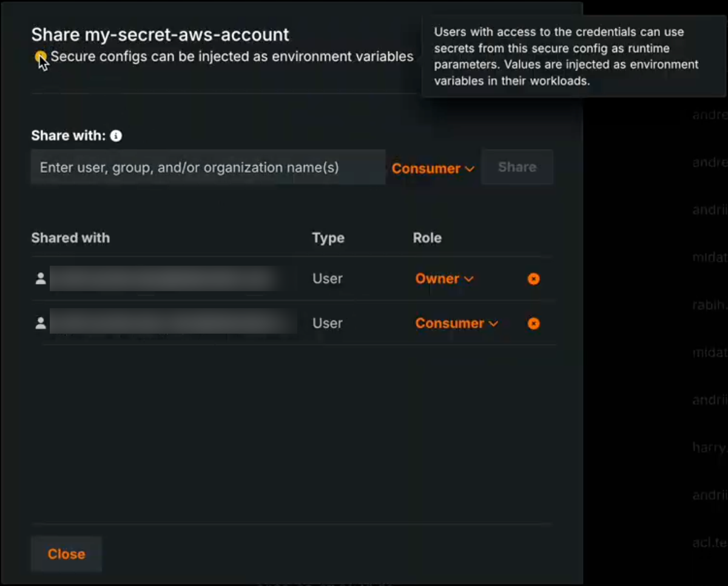Select the blurred username in the Owner row
Image resolution: width=728 pixels, height=586 pixels.
coord(164,279)
